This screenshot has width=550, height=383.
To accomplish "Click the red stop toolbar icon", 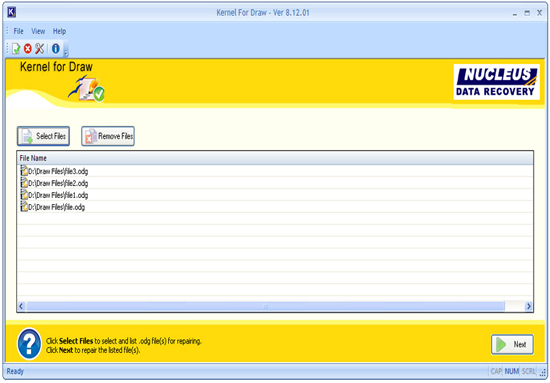I will point(28,49).
